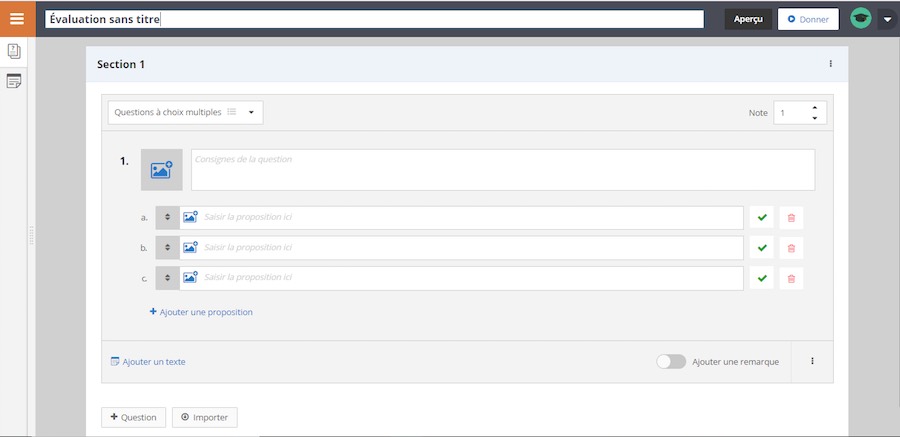The width and height of the screenshot is (900, 437).
Task: Delete proposition b with trash icon
Action: tap(791, 247)
